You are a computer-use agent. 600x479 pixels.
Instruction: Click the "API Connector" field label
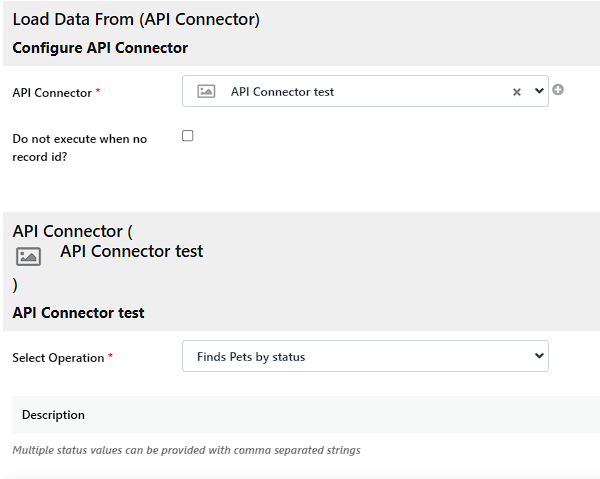pos(52,93)
